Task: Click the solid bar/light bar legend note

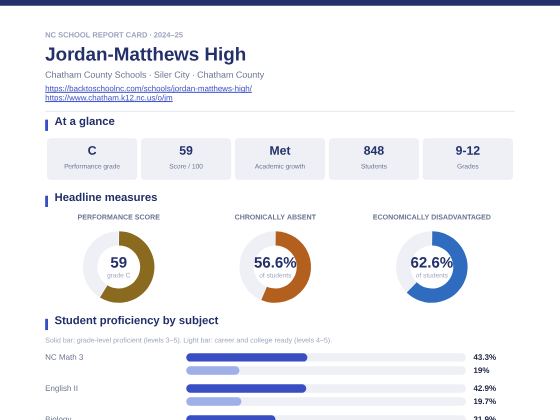Action: 188,340
